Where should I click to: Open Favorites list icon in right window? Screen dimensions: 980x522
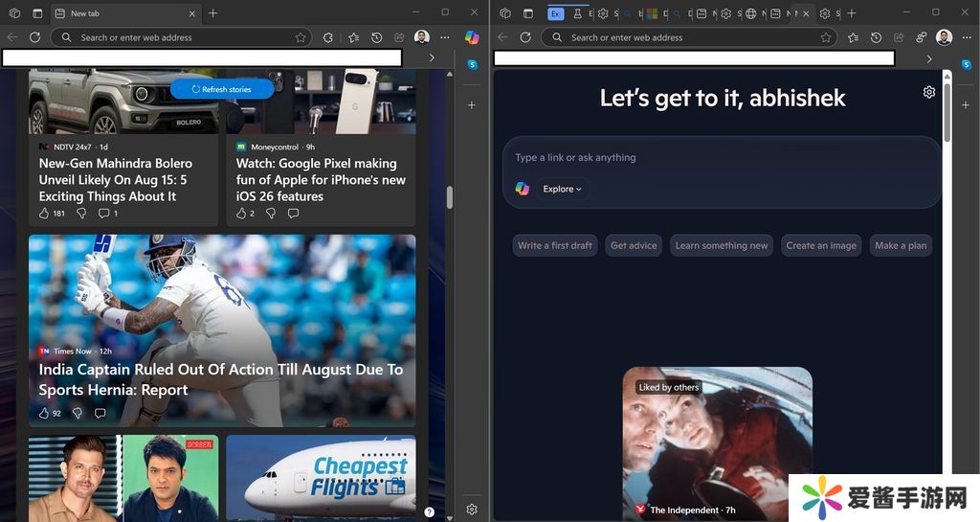(x=853, y=37)
